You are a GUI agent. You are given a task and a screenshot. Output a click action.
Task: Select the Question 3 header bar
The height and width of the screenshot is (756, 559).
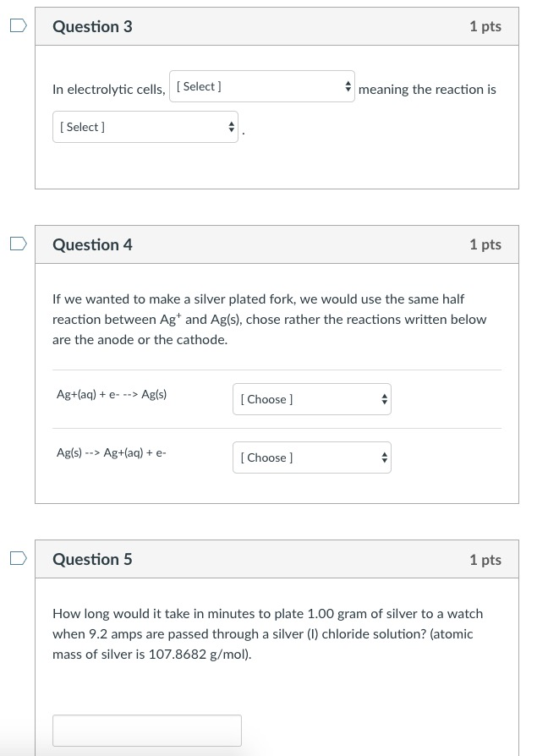[277, 26]
